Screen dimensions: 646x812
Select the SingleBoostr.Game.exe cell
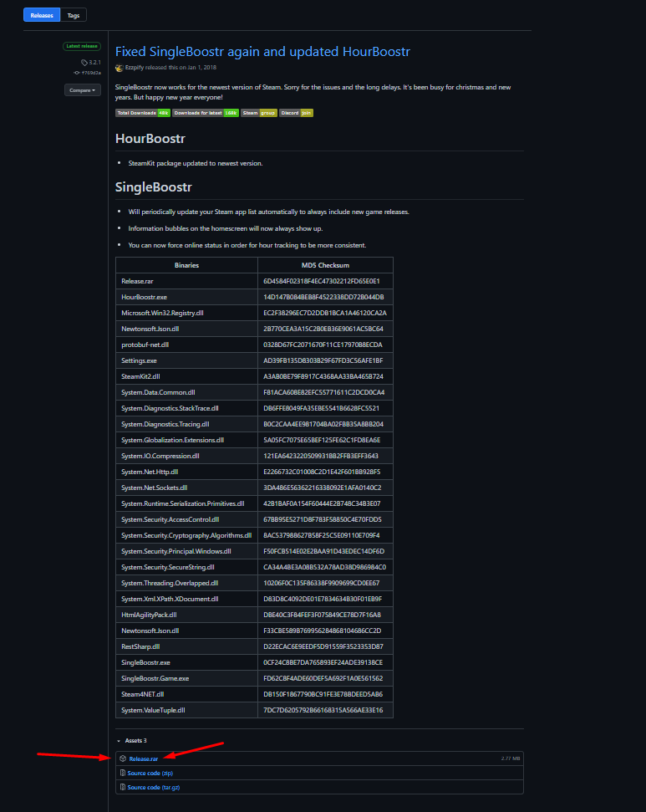pyautogui.click(x=187, y=678)
